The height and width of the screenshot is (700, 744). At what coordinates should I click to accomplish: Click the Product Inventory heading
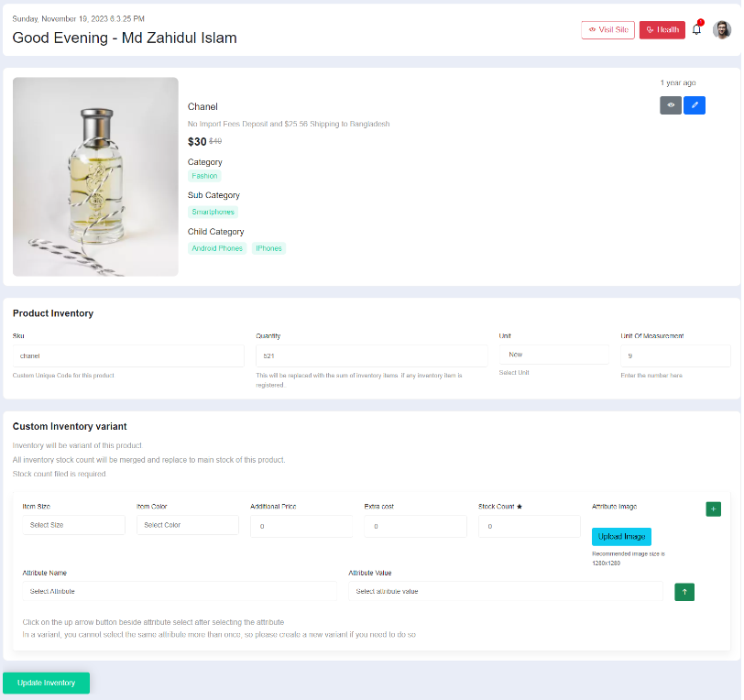[x=53, y=313]
